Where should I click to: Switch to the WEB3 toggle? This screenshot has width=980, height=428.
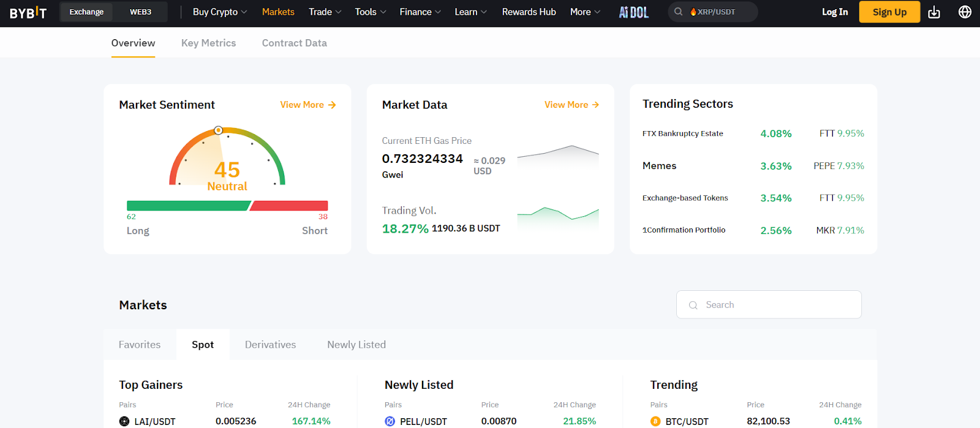click(x=140, y=12)
